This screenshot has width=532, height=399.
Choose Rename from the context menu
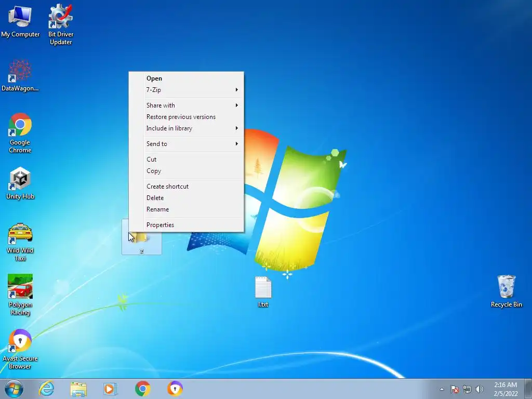(x=186, y=209)
